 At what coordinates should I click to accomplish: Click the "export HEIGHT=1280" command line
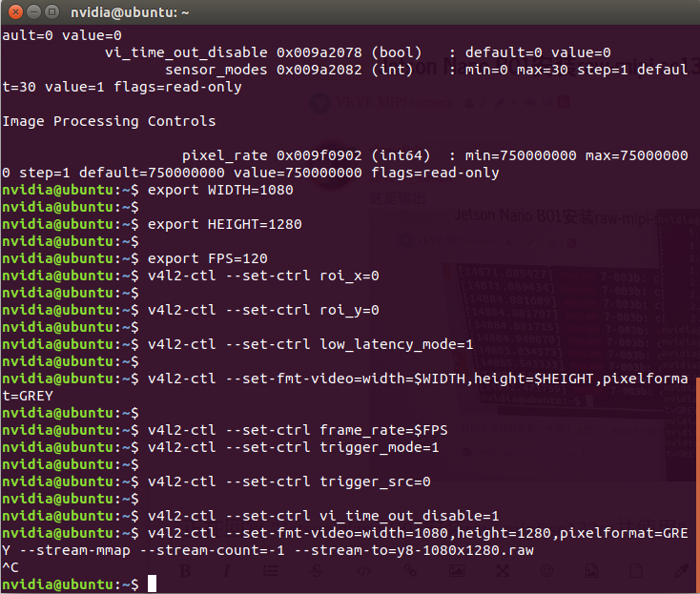point(224,224)
